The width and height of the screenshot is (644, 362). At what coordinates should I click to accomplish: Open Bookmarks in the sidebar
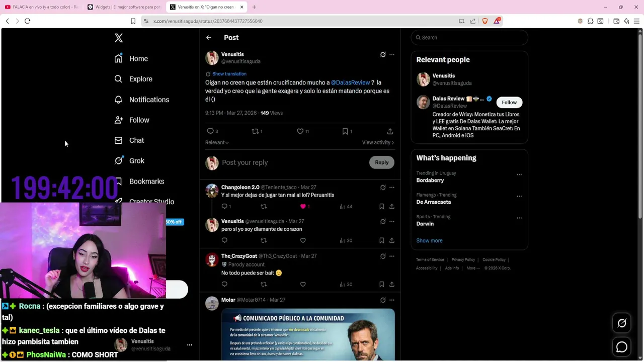point(139,182)
